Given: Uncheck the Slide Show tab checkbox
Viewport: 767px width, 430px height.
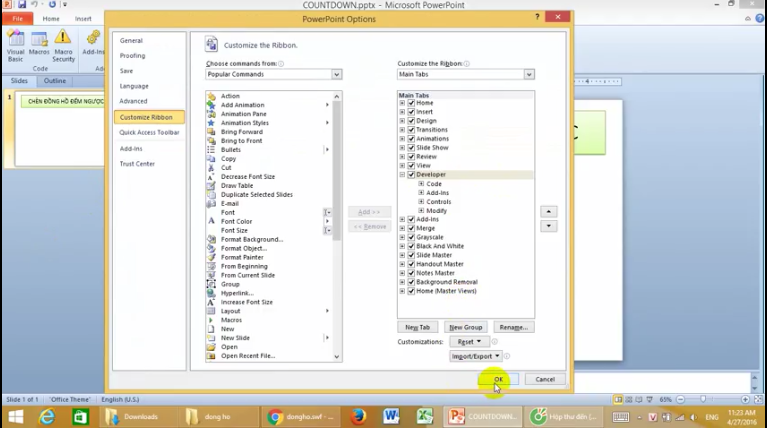Looking at the screenshot, I should pos(411,148).
